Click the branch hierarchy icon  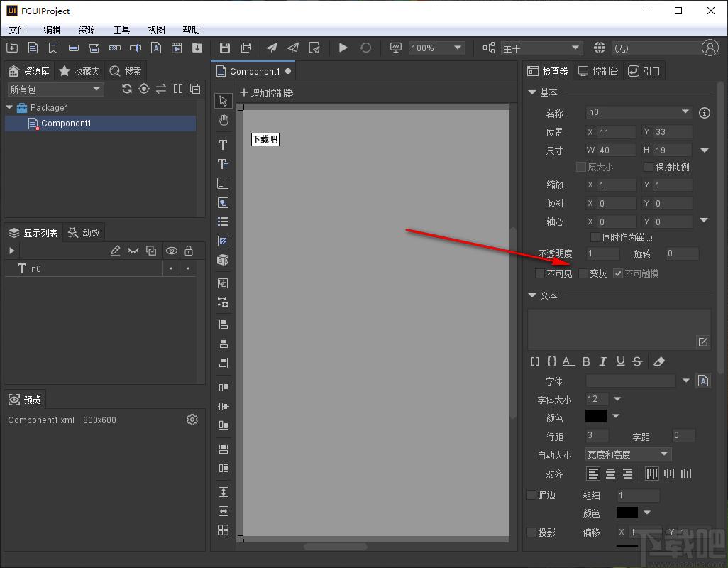click(x=488, y=48)
